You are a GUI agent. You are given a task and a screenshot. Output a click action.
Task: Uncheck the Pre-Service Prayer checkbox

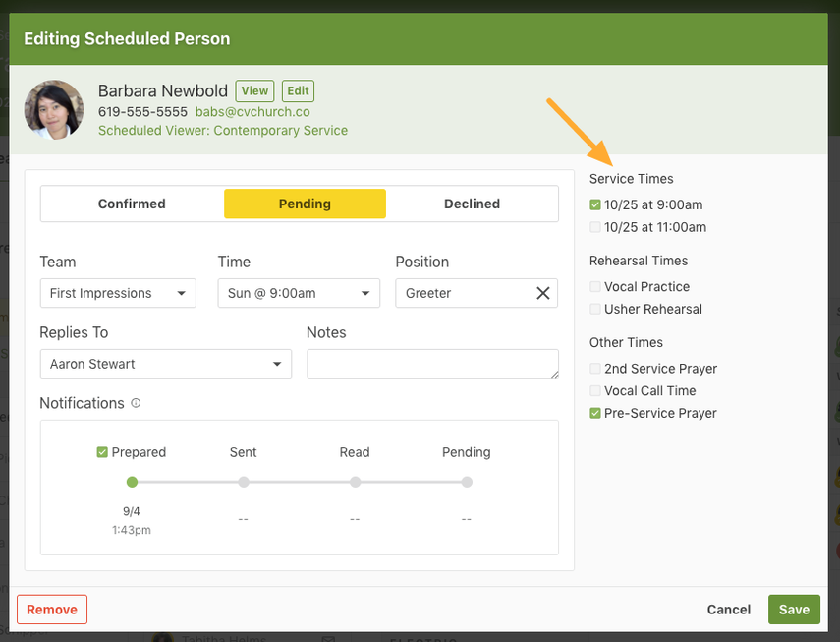[x=594, y=413]
